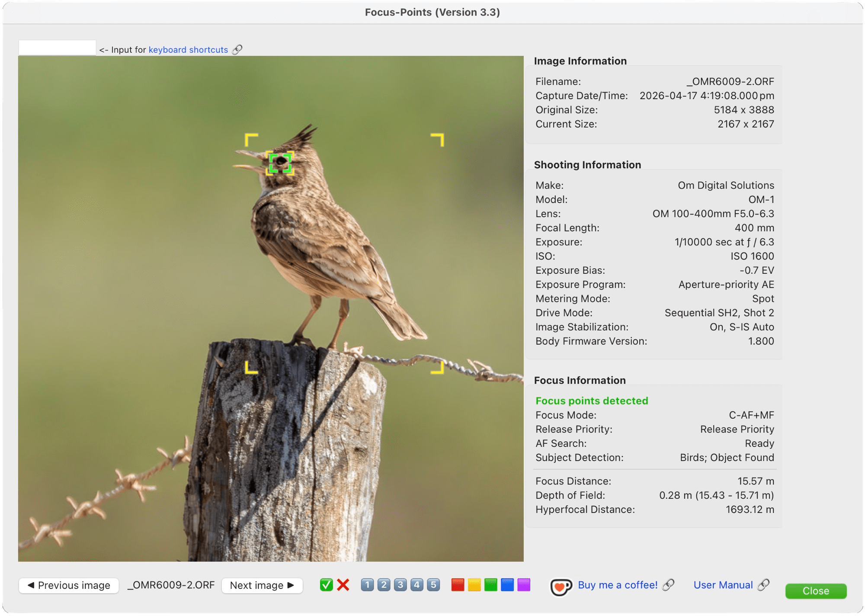Click the keyboard shortcuts input field
Image resolution: width=865 pixels, height=616 pixels.
[x=57, y=48]
